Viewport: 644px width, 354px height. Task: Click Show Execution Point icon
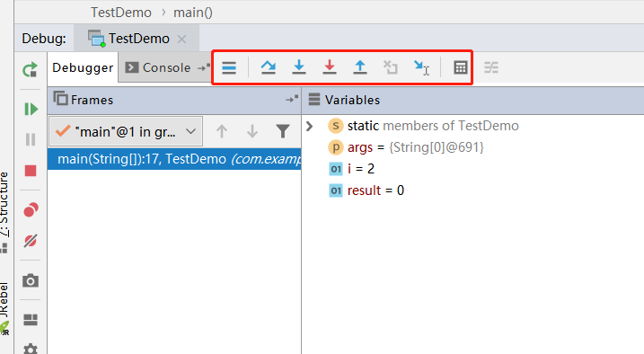[x=229, y=67]
